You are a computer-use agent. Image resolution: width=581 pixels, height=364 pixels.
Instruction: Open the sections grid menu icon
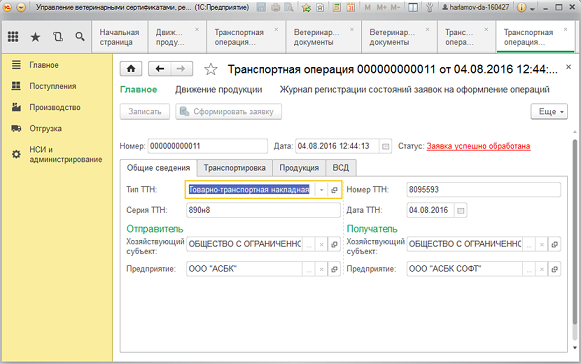pos(13,36)
